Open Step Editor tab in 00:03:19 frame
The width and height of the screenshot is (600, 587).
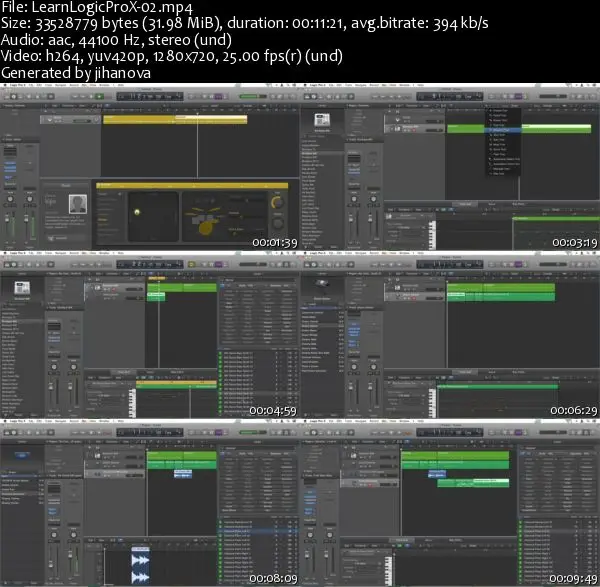[518, 204]
